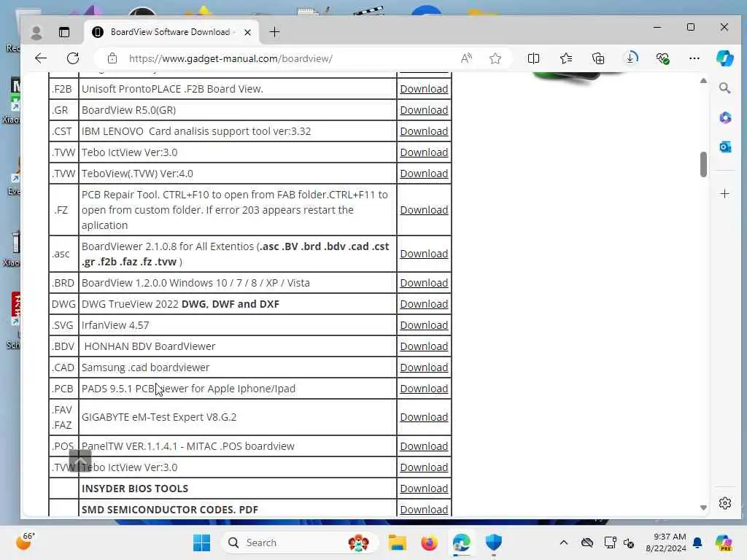Open sidebar settings gear
Screen dimensions: 747x560
(x=725, y=503)
